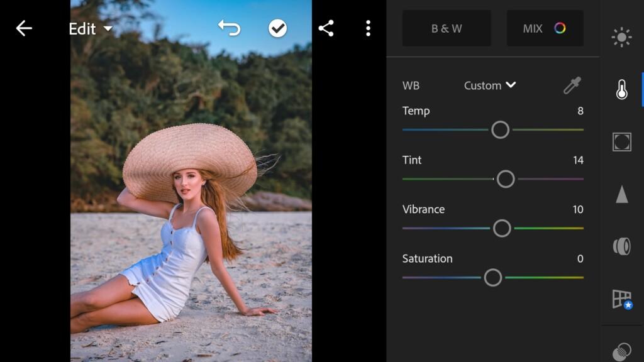Open the Detail triangle panel icon
644x362 pixels.
(x=622, y=194)
